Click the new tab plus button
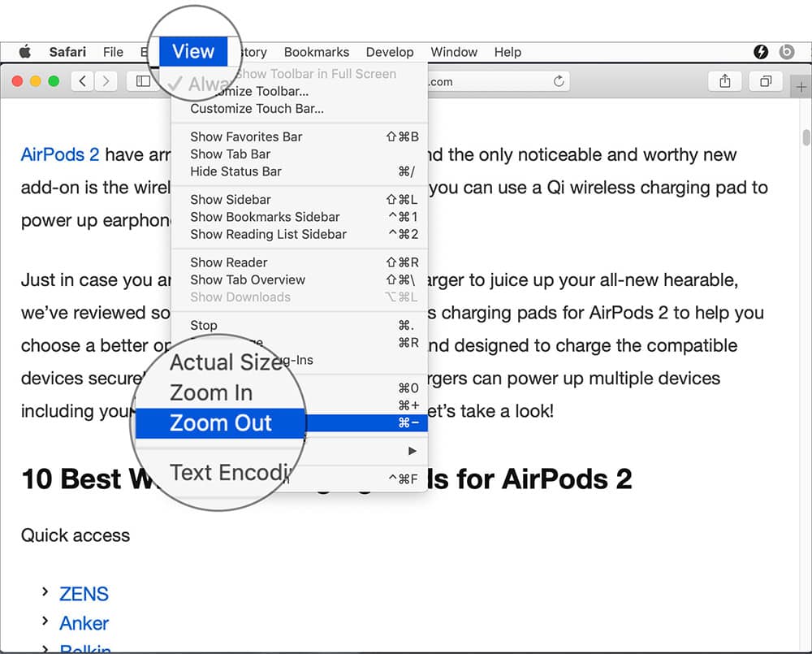The width and height of the screenshot is (812, 654). pyautogui.click(x=801, y=84)
